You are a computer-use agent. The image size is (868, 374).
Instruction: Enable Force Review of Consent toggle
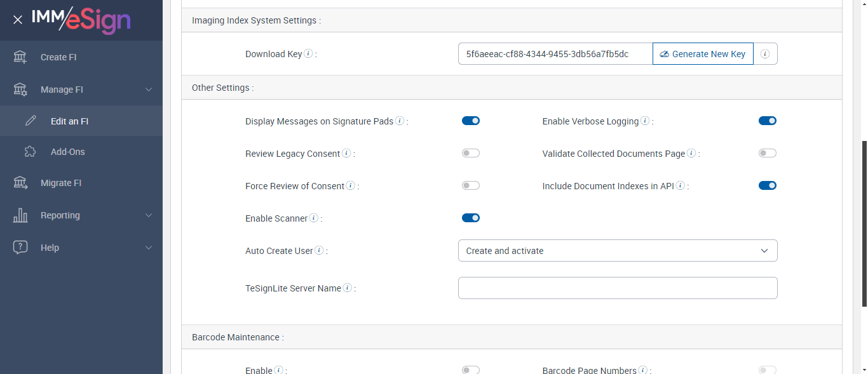click(x=471, y=185)
